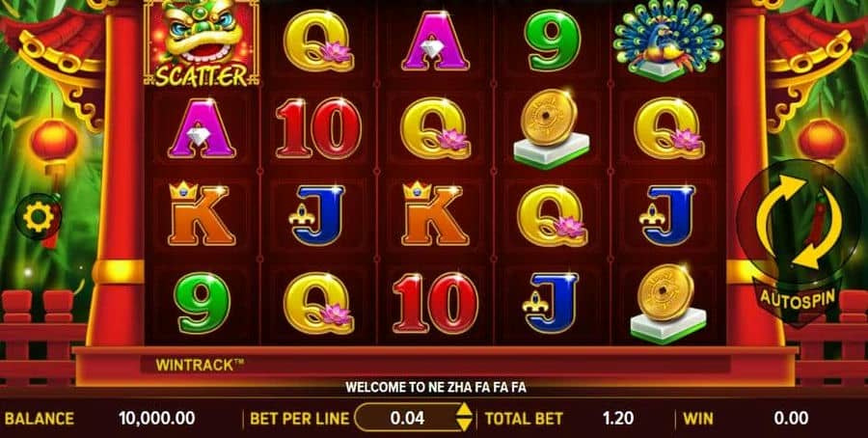Toggle the Autospin button
The width and height of the screenshot is (868, 438).
(798, 297)
